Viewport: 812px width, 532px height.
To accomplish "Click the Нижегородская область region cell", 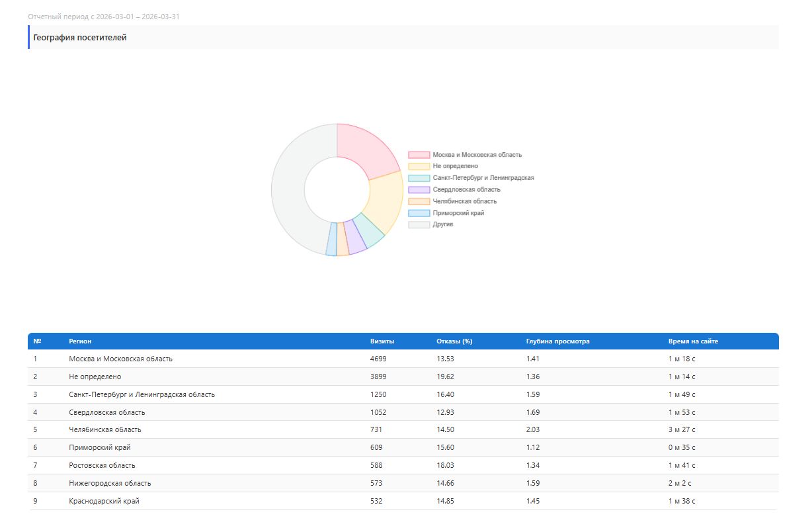I will click(110, 483).
